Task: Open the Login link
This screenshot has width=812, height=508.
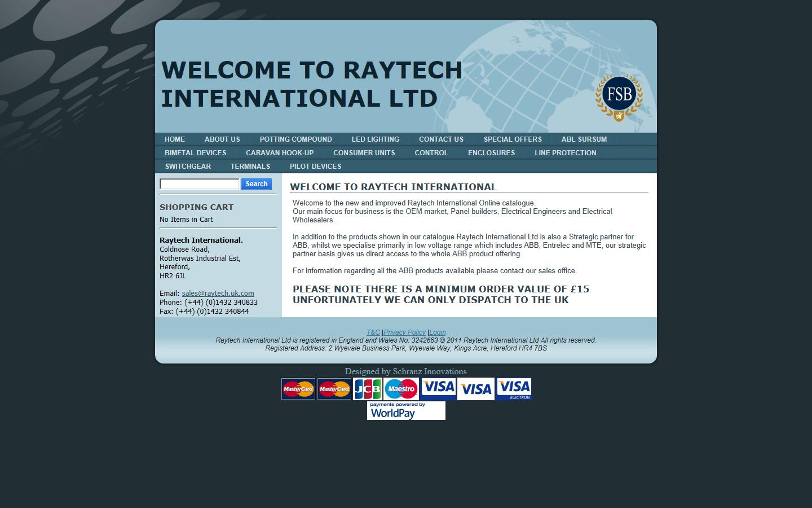Action: pos(437,332)
